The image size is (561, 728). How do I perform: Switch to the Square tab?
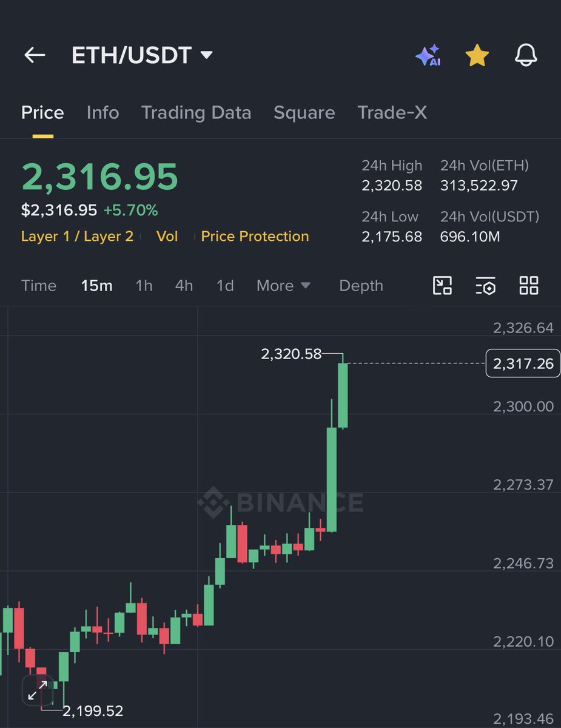[304, 113]
